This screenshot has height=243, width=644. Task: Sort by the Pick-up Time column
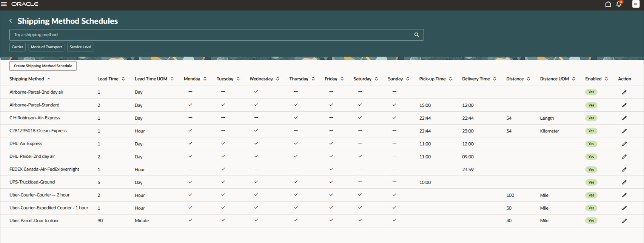[450, 79]
